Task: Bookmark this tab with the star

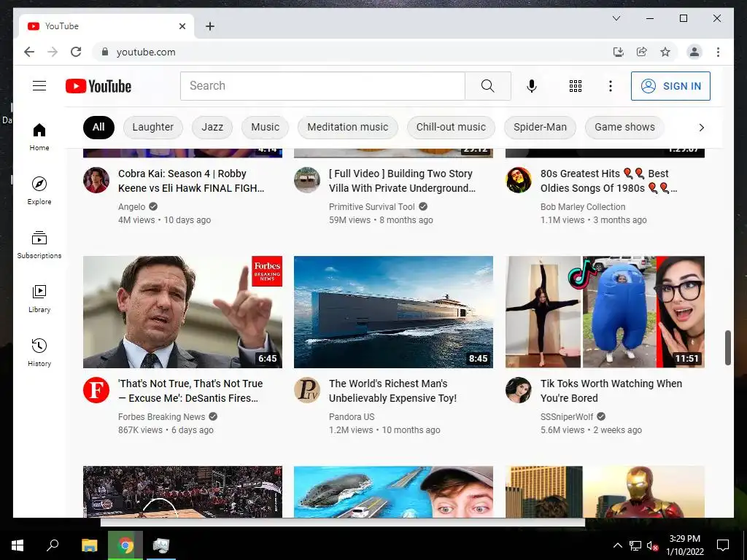Action: [665, 52]
